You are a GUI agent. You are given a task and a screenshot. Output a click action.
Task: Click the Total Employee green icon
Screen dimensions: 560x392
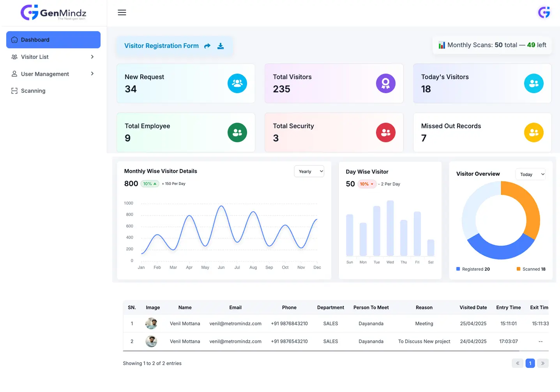click(x=237, y=132)
